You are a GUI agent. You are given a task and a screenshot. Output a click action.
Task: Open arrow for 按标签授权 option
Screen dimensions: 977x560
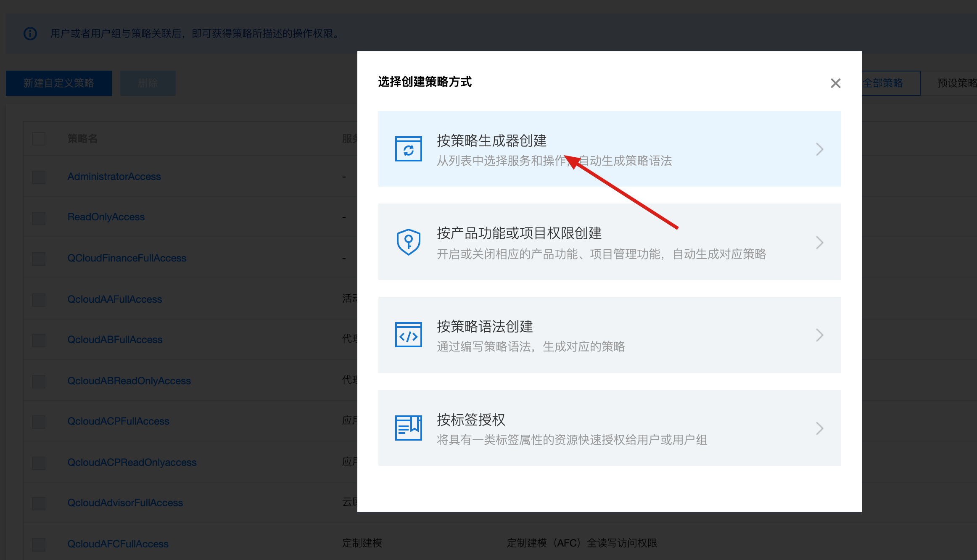(819, 428)
